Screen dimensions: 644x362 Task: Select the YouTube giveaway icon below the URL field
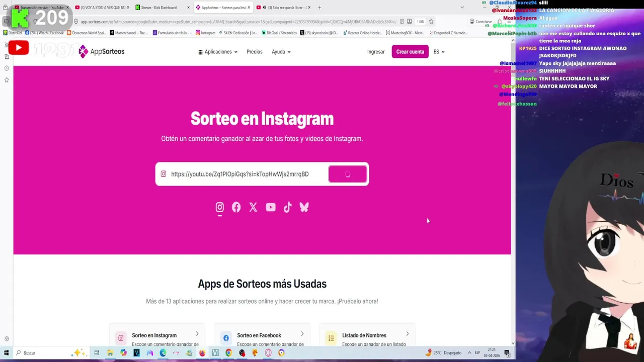tap(271, 207)
